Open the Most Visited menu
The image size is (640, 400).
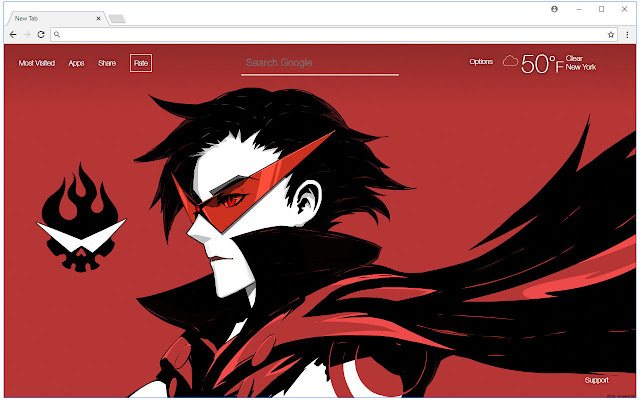37,63
